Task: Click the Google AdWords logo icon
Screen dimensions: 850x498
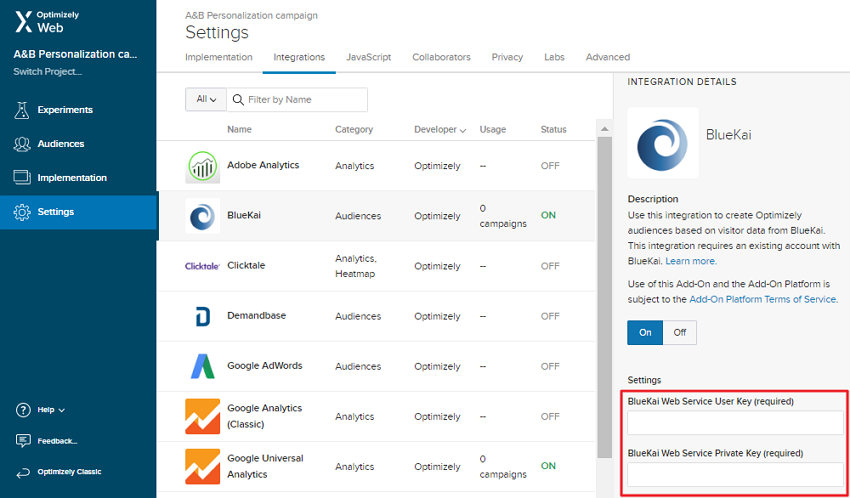Action: [x=202, y=366]
